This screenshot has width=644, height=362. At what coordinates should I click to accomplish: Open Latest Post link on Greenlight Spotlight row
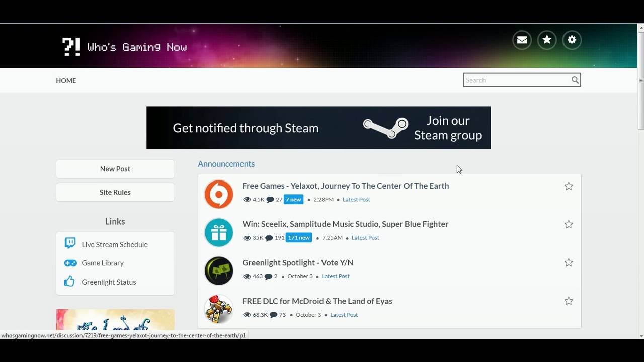pyautogui.click(x=336, y=276)
